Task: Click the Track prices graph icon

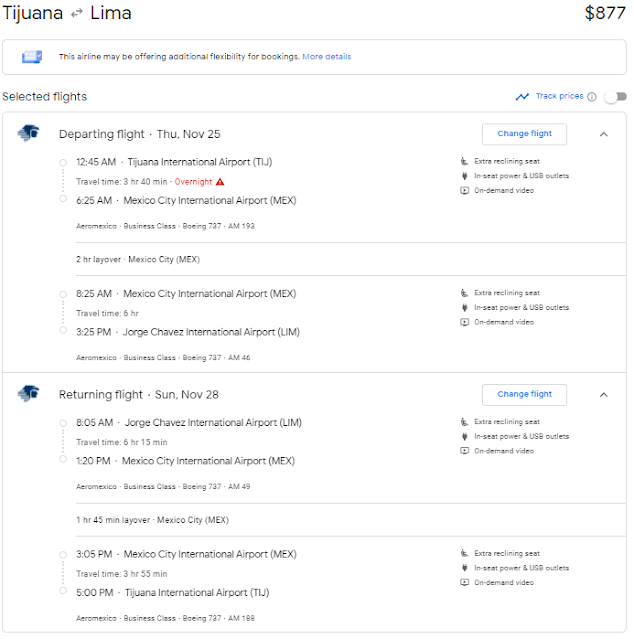Action: [x=522, y=97]
